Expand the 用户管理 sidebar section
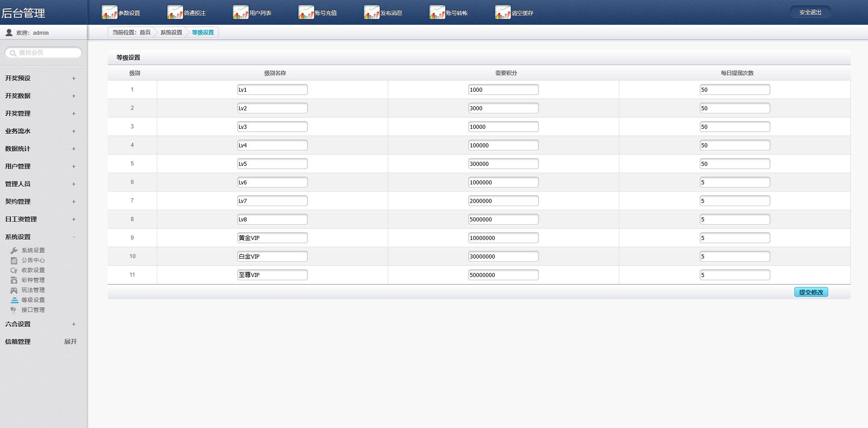 tap(74, 166)
